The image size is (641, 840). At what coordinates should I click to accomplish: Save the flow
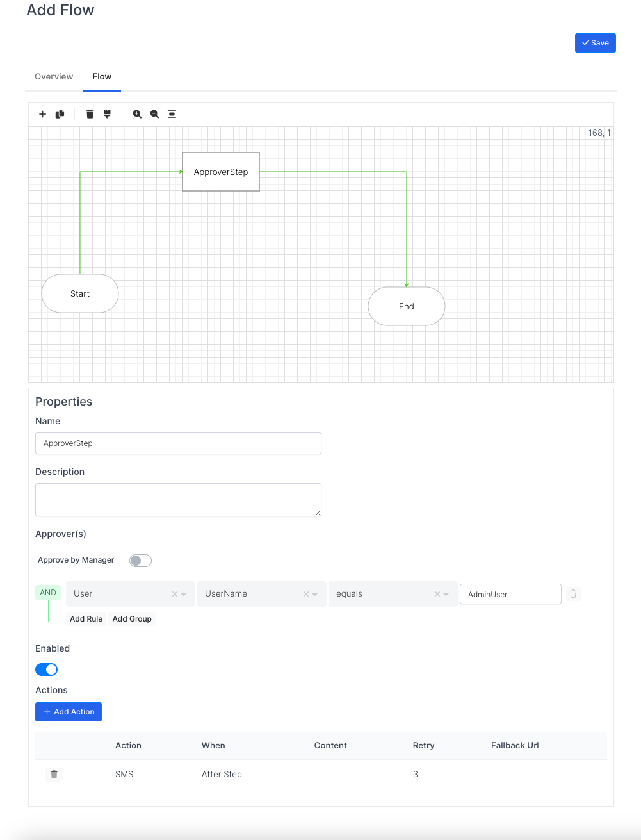coord(595,43)
